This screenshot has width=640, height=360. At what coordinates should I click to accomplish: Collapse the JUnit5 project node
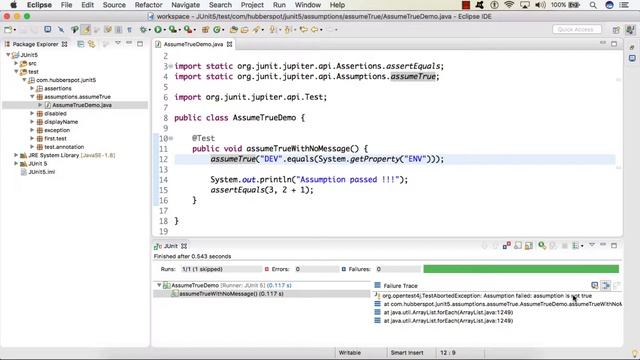(x=8, y=55)
